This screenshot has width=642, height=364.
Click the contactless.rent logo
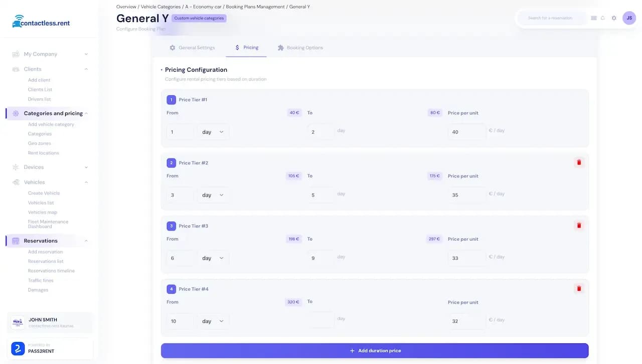coord(40,22)
